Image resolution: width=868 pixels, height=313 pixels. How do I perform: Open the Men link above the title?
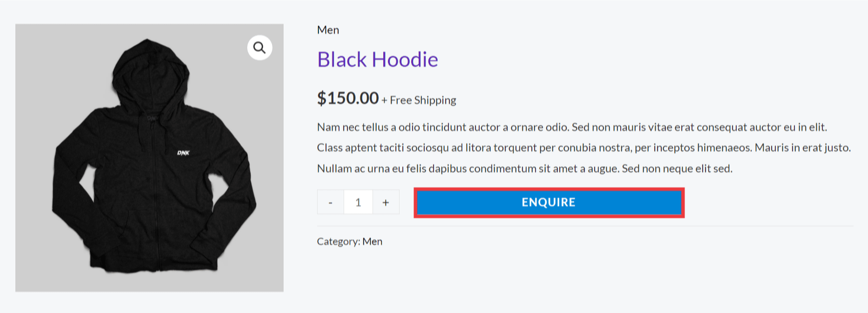(x=328, y=30)
